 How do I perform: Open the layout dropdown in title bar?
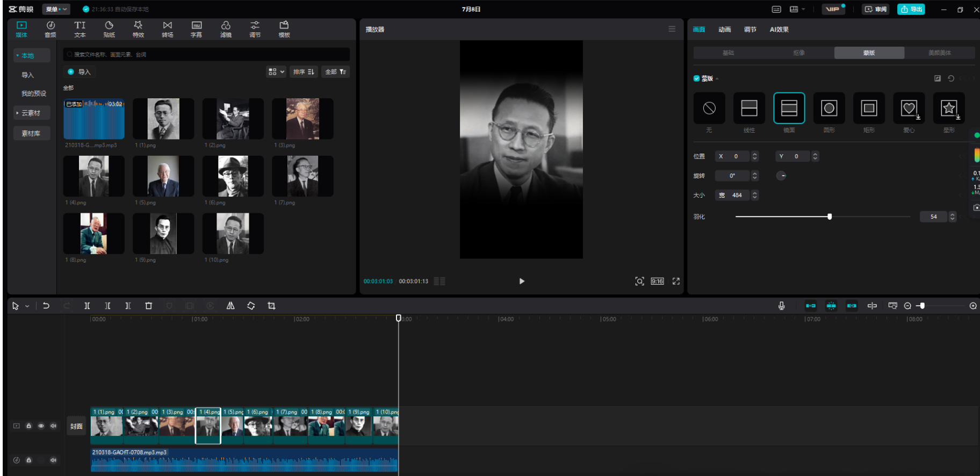(x=797, y=9)
